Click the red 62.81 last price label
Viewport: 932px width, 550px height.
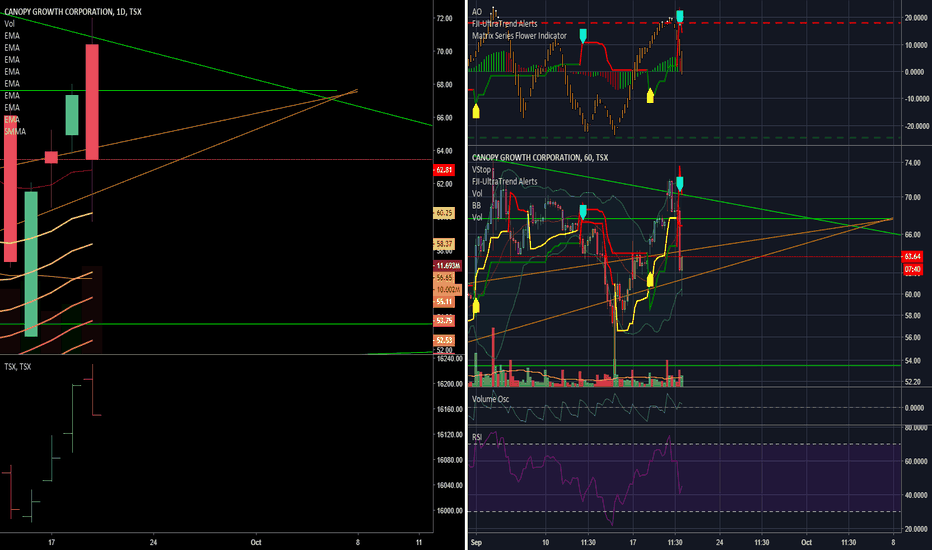(444, 170)
